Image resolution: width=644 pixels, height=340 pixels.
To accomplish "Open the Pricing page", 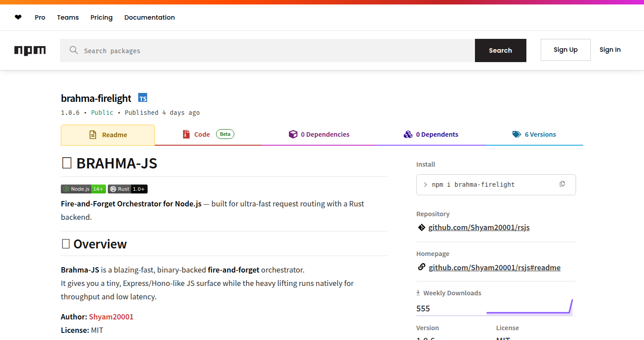I will [x=102, y=17].
